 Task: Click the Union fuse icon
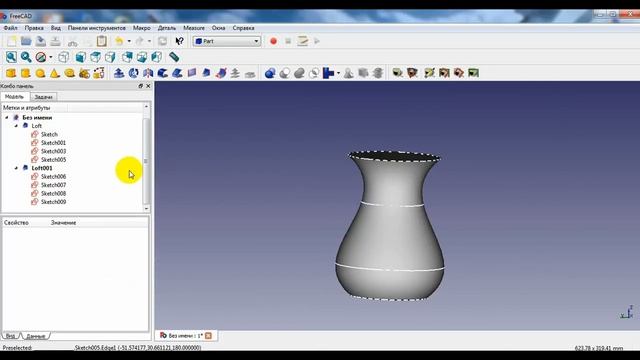299,73
